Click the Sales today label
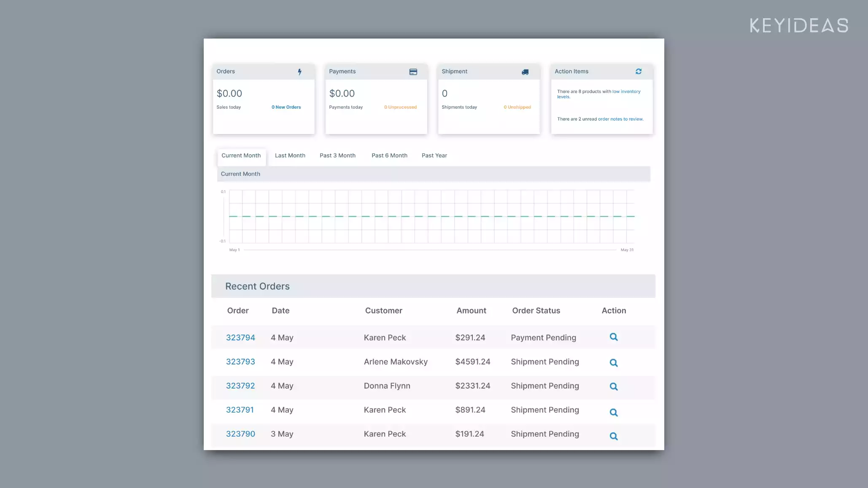The image size is (868, 488). click(229, 107)
